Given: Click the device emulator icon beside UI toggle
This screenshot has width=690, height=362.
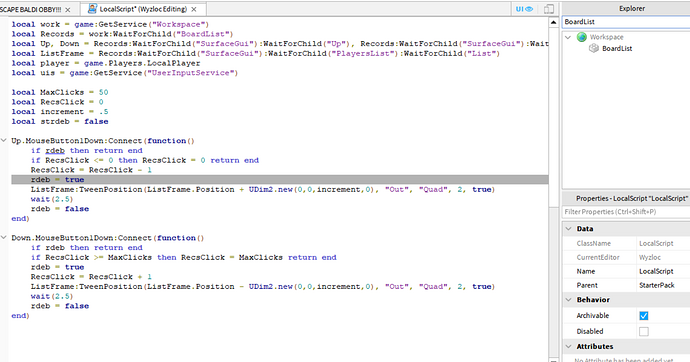Looking at the screenshot, I should click(x=549, y=9).
